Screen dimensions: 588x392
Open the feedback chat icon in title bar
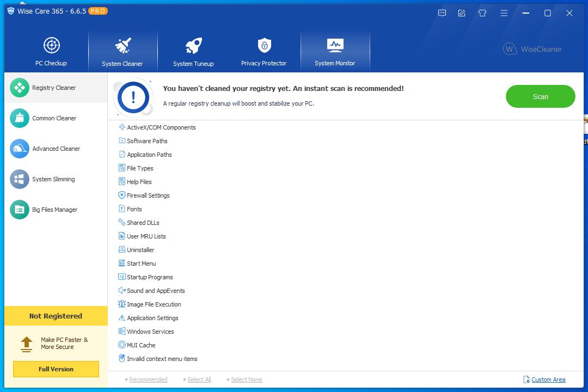pos(442,13)
